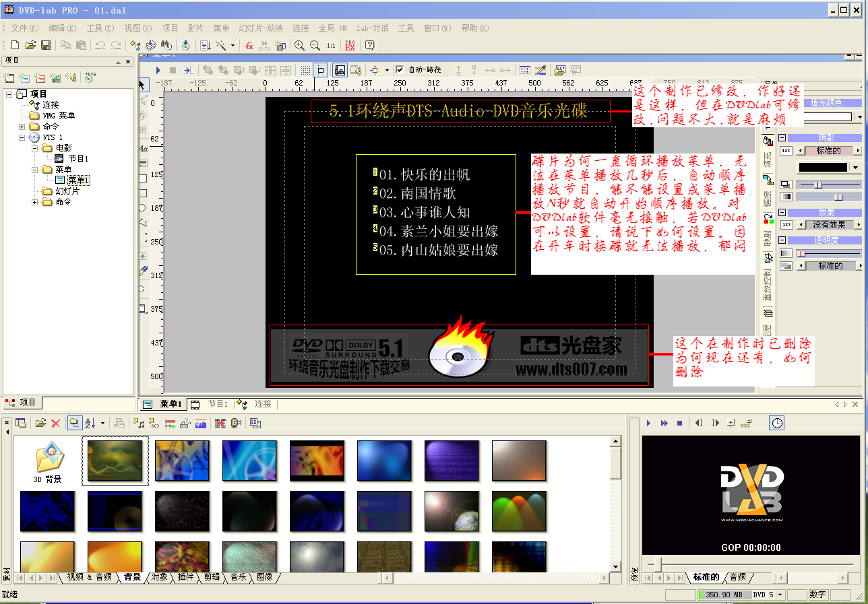
Task: Click the binoculars search icon
Action: click(x=166, y=45)
